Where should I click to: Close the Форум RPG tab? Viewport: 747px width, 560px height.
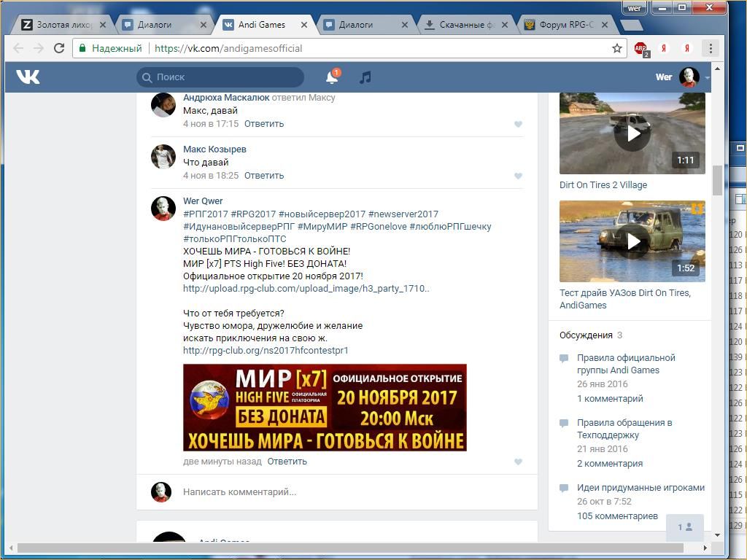coord(605,25)
